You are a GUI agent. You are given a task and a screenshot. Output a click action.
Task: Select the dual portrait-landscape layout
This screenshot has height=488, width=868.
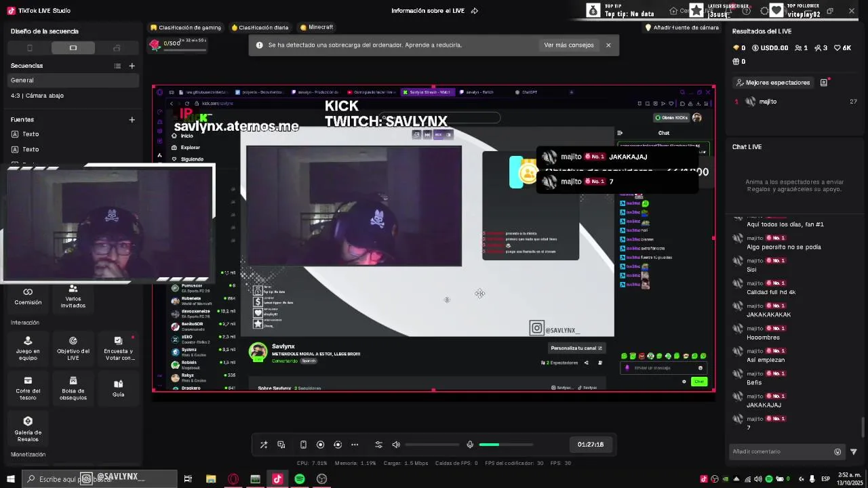(117, 48)
